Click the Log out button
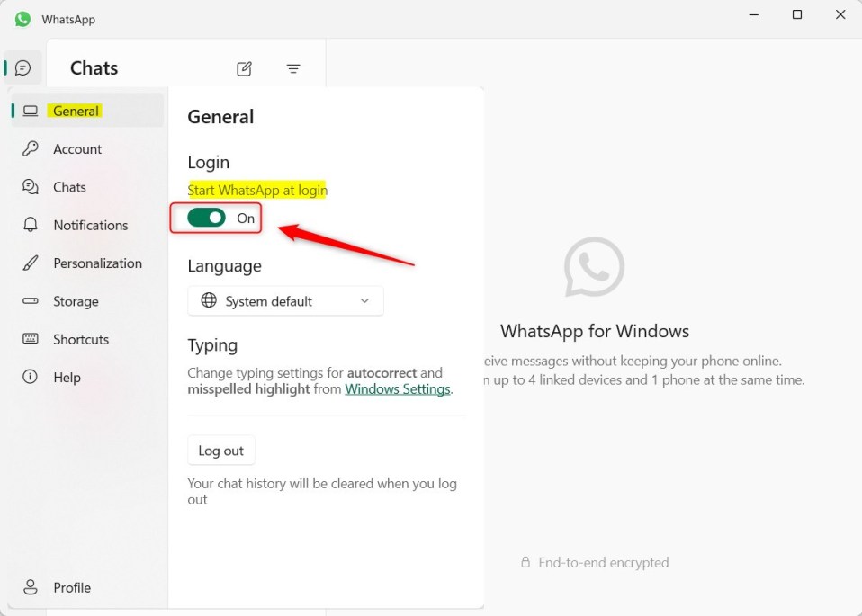 (221, 451)
